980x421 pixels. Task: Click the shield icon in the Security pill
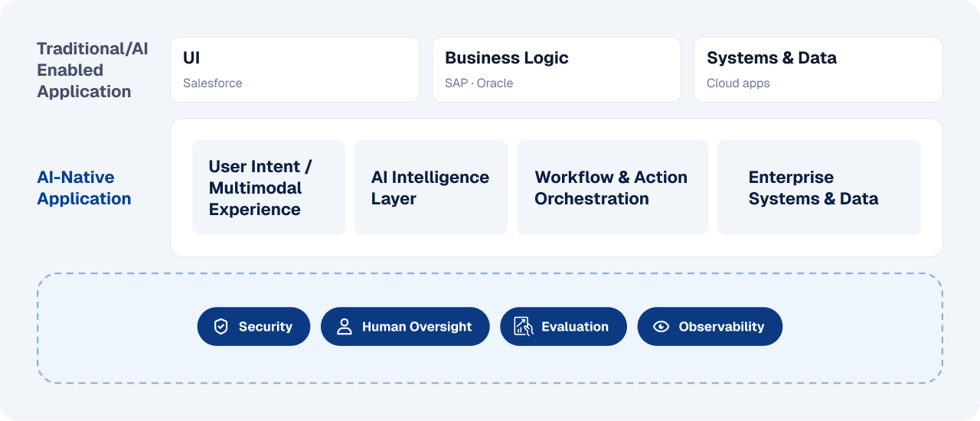coord(221,327)
